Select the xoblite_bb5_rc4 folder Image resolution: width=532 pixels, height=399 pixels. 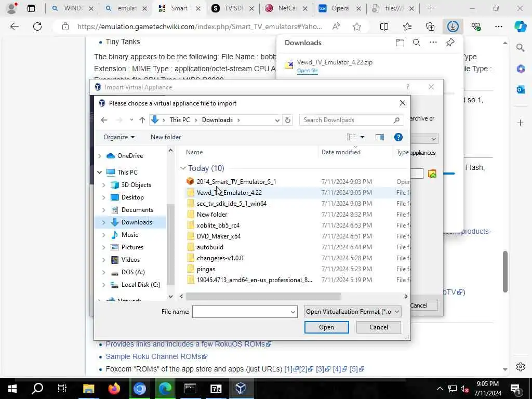click(218, 225)
